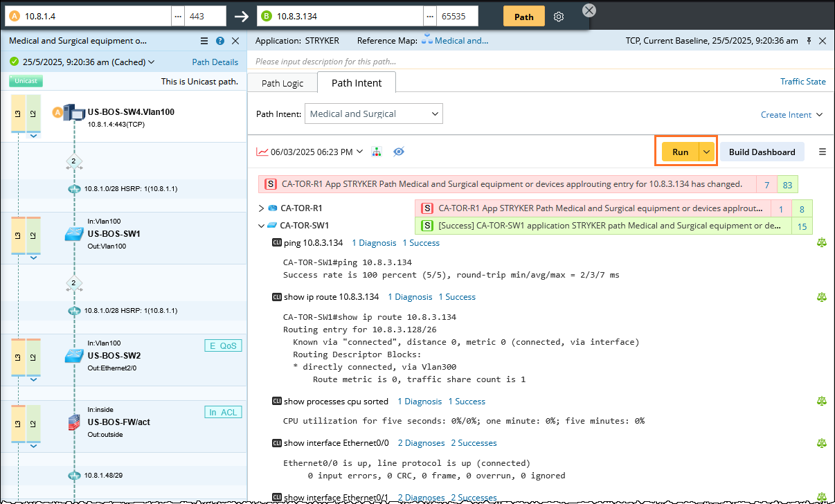Screen dimensions: 835x504
Task: Open hamburger menu next to Build Dashboard
Action: (x=822, y=152)
